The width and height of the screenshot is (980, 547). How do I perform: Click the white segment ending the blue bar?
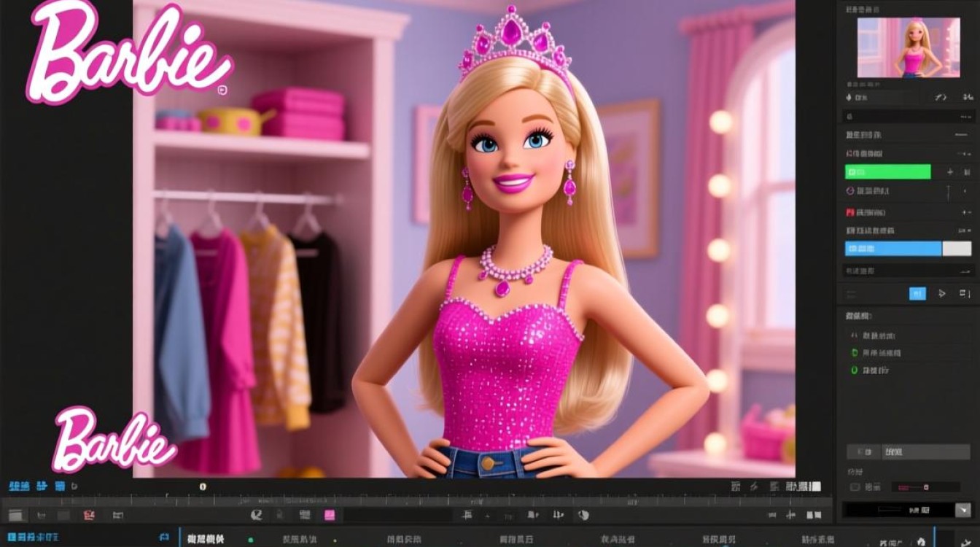point(957,249)
